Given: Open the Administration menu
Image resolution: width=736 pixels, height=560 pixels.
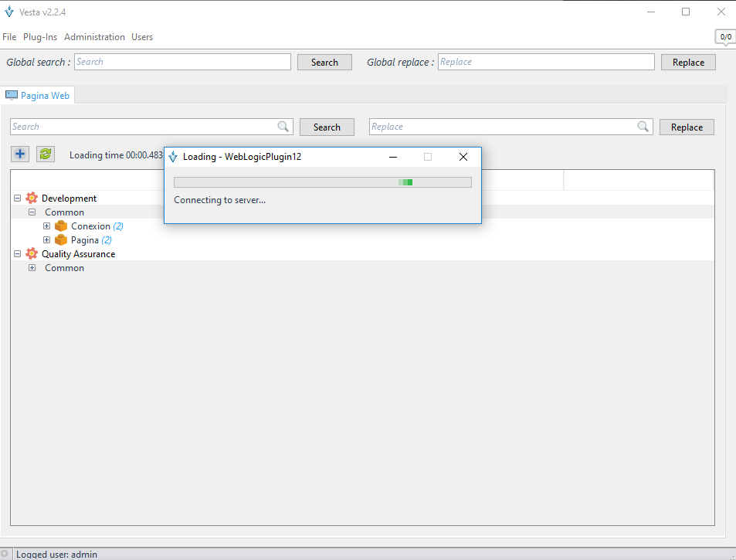Looking at the screenshot, I should click(94, 36).
